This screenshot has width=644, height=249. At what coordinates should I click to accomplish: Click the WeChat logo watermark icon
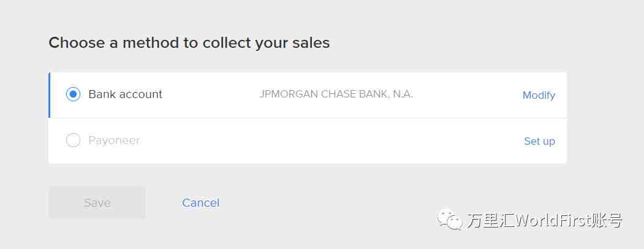tap(449, 220)
